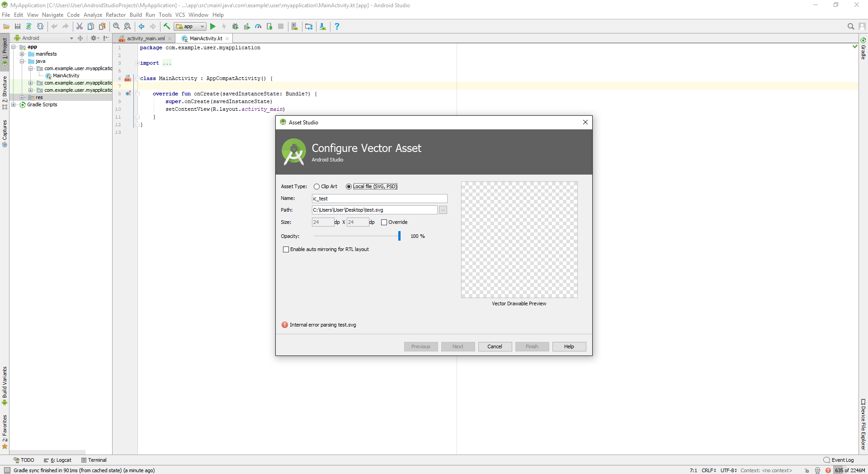868x474 pixels.
Task: Click the Cancel button in Asset Studio
Action: pyautogui.click(x=495, y=346)
